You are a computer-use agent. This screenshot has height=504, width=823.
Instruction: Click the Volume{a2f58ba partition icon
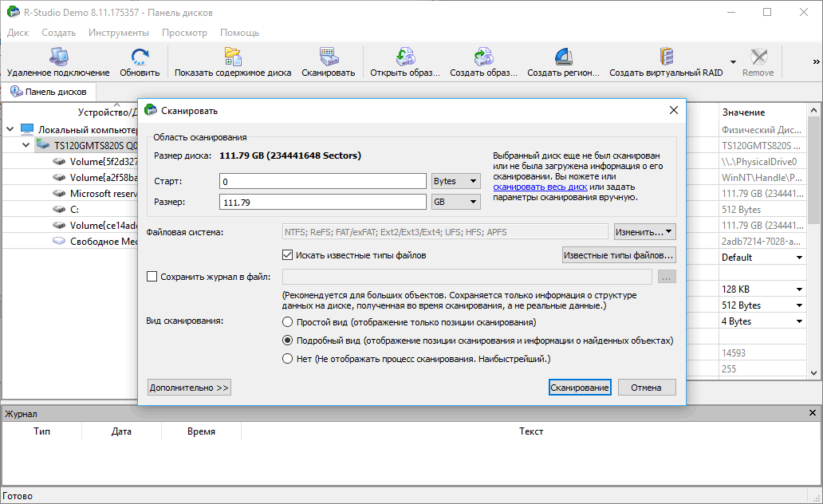(x=59, y=178)
